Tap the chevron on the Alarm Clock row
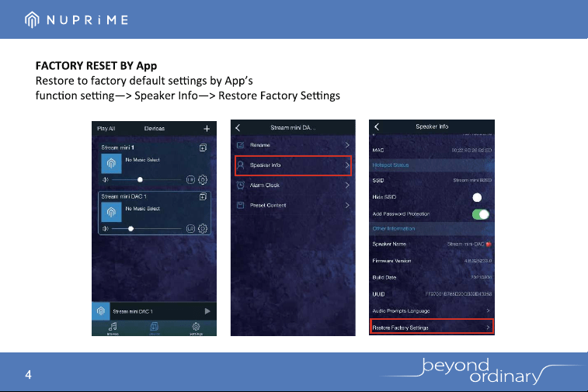The width and height of the screenshot is (588, 392). pyautogui.click(x=347, y=185)
